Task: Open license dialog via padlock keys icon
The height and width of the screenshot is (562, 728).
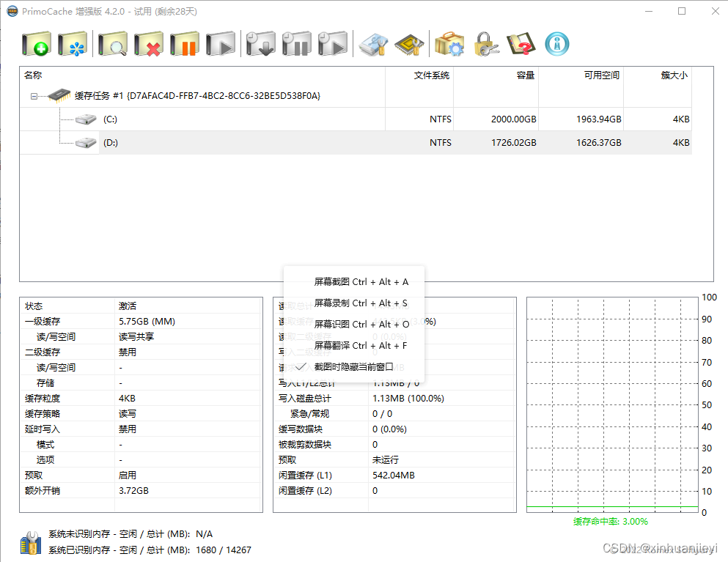Action: 485,44
